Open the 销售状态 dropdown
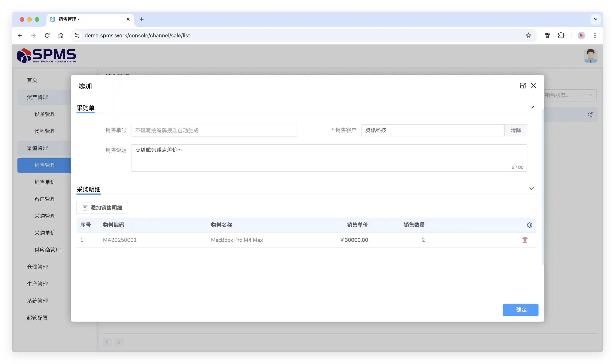The image size is (615, 364). pos(570,95)
